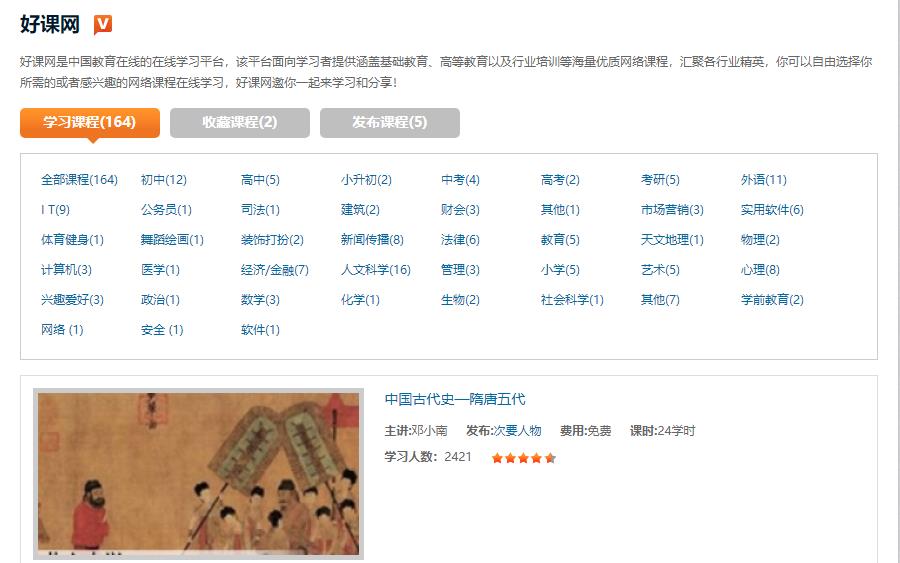Viewport: 900px width, 563px height.
Task: Filter by the 心理(8) category
Action: coord(760,270)
